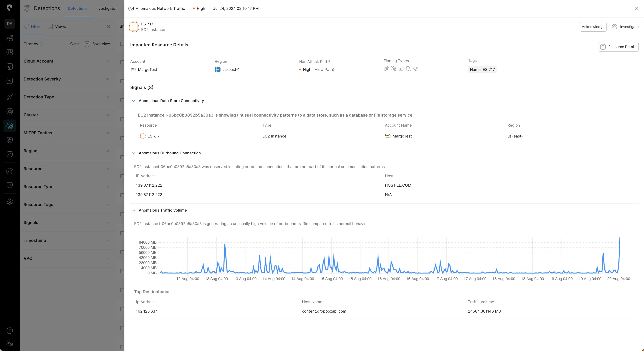Click the peak spike at chart's right end

point(619,238)
